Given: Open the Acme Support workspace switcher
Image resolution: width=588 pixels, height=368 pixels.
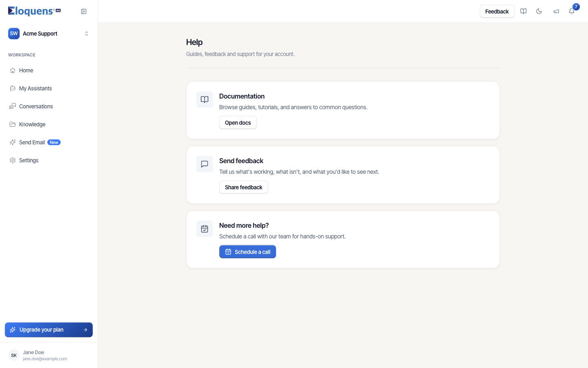Looking at the screenshot, I should tap(49, 34).
